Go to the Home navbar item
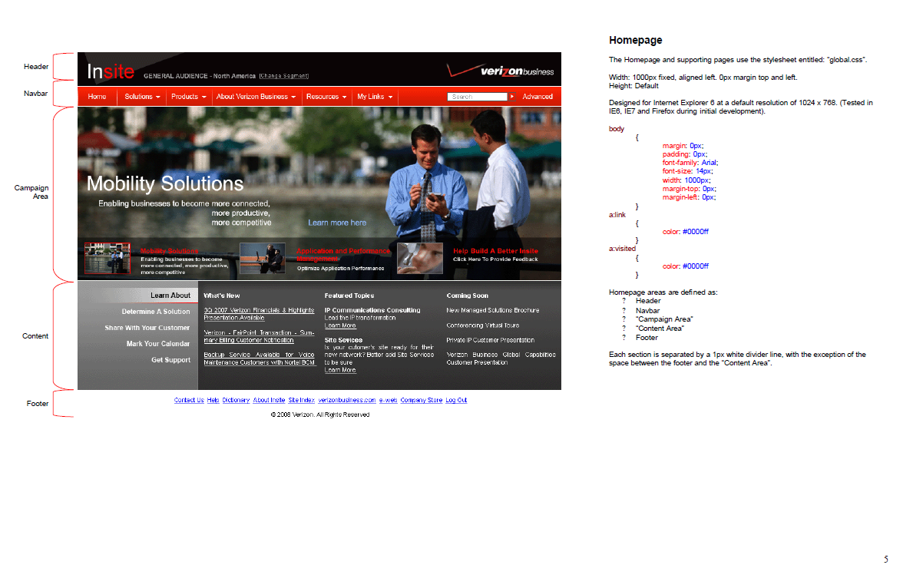913x588 pixels. tap(98, 97)
